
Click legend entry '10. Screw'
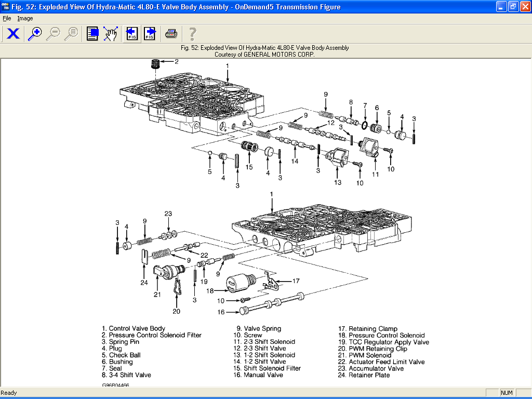(248, 335)
